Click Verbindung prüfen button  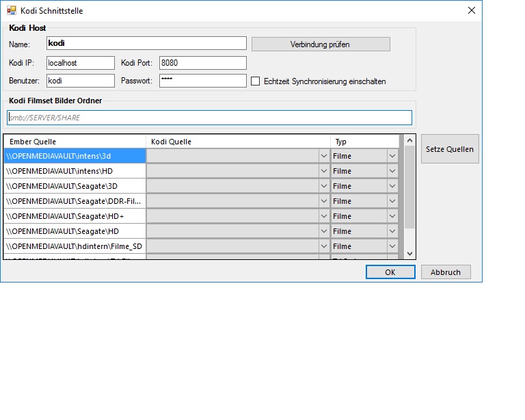click(321, 44)
